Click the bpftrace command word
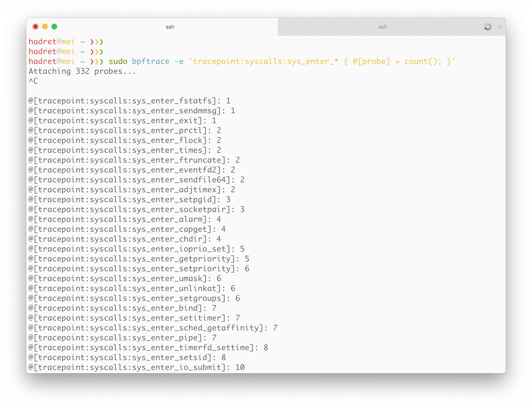Viewport: 532px width, 408px height. pos(150,62)
